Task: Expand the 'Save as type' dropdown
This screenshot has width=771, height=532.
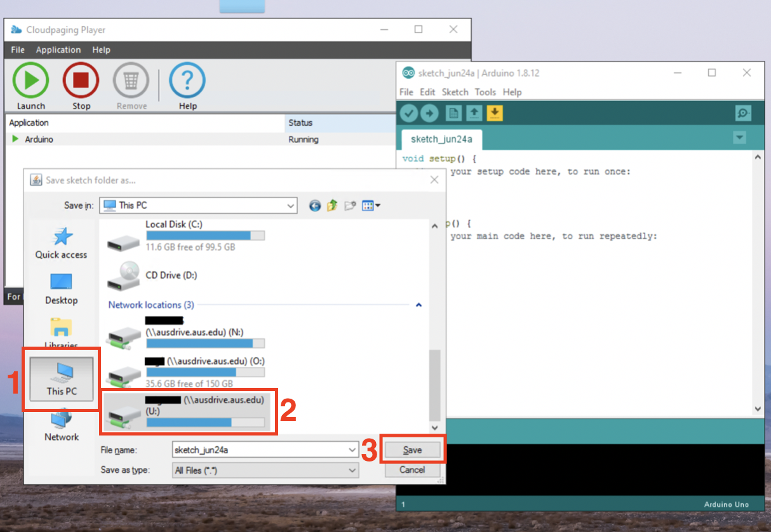Action: coord(352,470)
